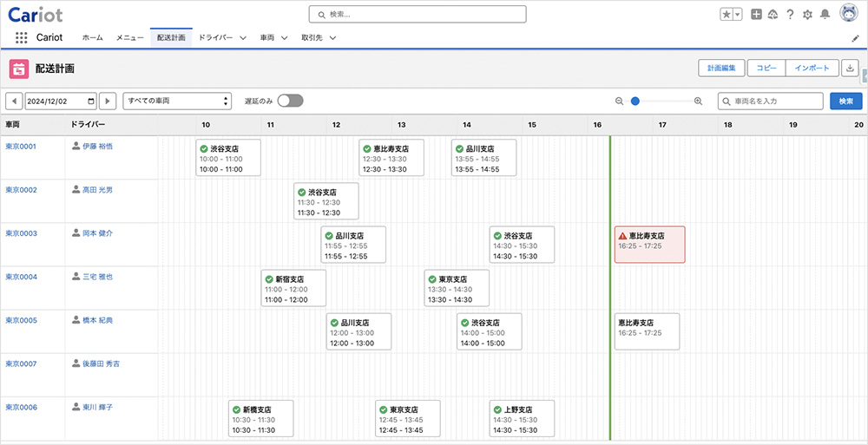Switch to the ドライバー tab

pyautogui.click(x=215, y=38)
